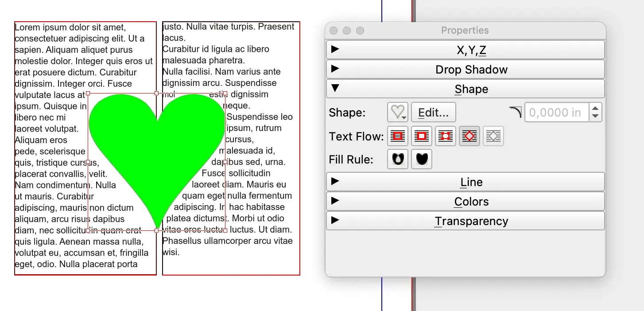Decrease corner radius with down arrow

pyautogui.click(x=596, y=117)
